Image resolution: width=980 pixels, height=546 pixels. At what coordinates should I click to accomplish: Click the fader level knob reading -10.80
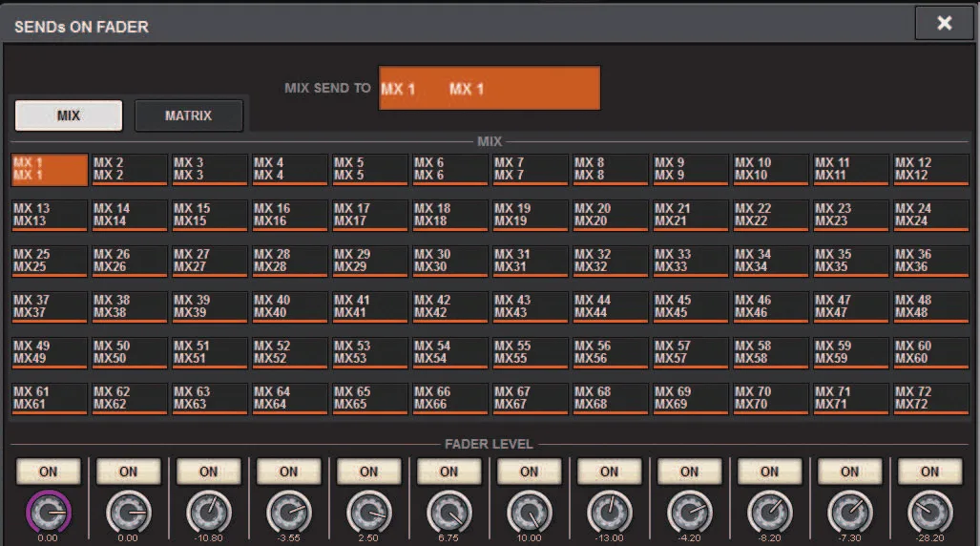(209, 513)
